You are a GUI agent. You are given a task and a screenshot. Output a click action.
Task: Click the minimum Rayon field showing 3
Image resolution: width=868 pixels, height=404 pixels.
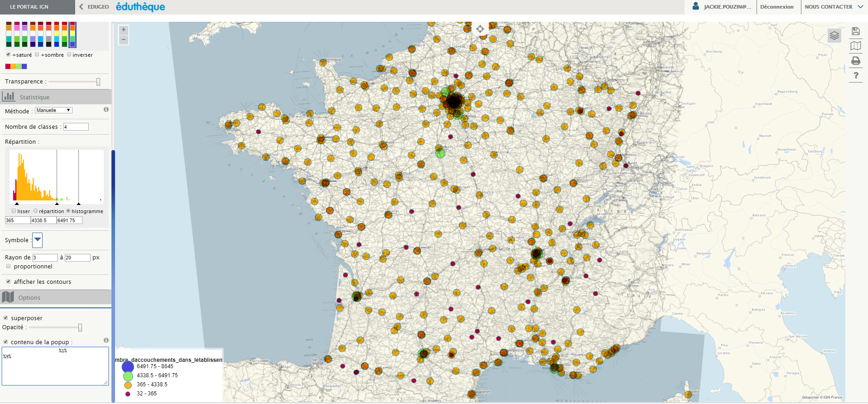coord(45,258)
